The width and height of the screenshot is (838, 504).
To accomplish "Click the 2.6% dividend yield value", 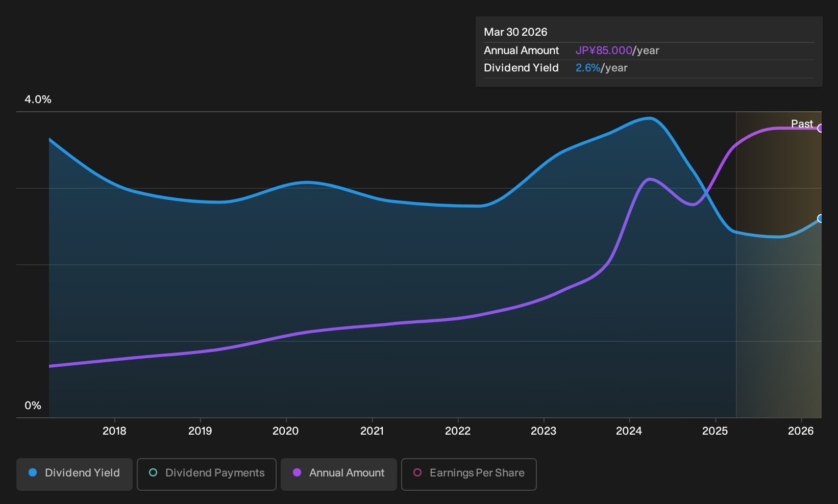I will [588, 68].
